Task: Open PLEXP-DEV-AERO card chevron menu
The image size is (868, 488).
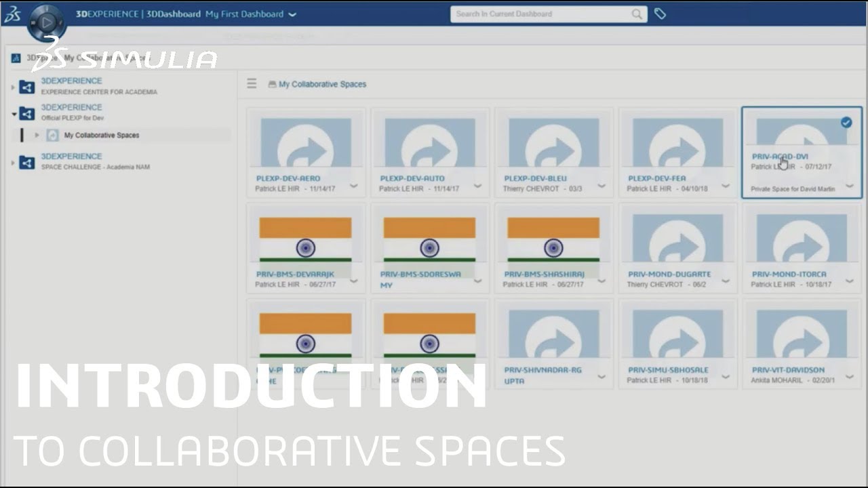Action: [x=353, y=186]
